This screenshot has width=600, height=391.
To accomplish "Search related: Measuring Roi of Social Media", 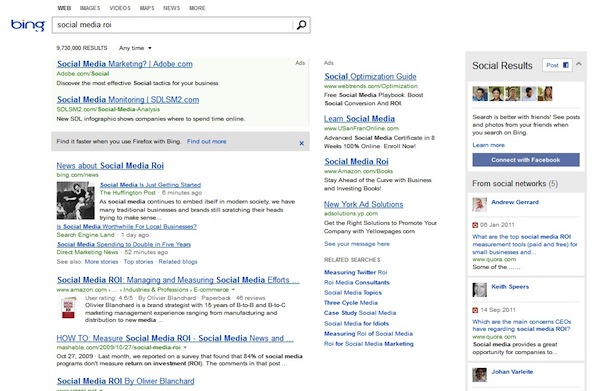I will 368,334.
